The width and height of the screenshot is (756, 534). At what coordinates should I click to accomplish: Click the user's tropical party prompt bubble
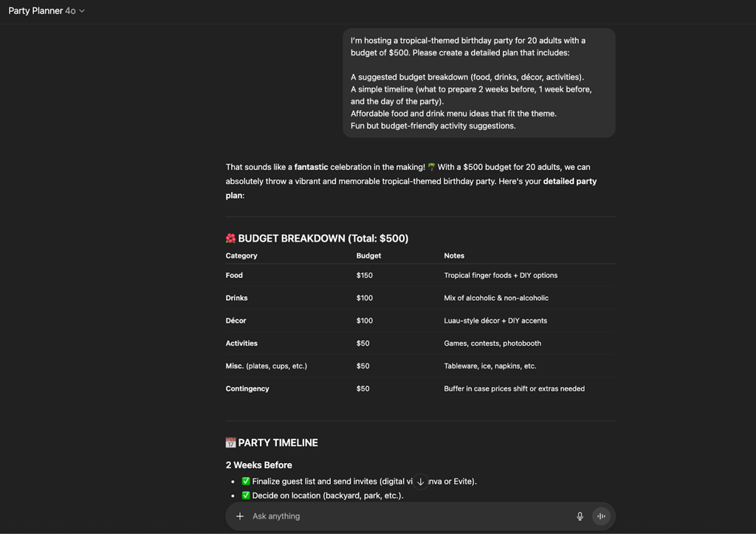click(x=478, y=83)
